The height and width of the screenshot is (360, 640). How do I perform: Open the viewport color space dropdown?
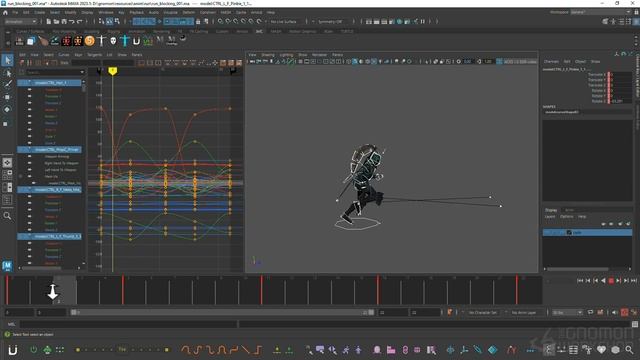point(521,62)
